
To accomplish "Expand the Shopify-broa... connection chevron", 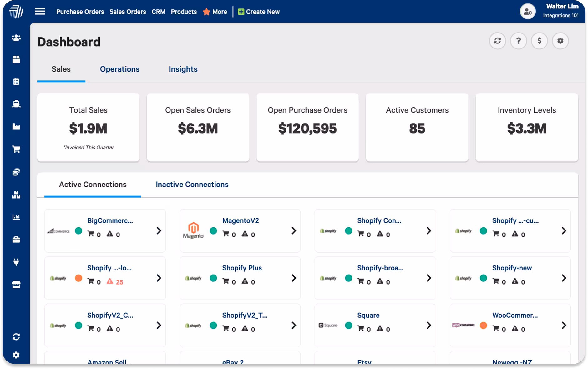I will [x=429, y=278].
